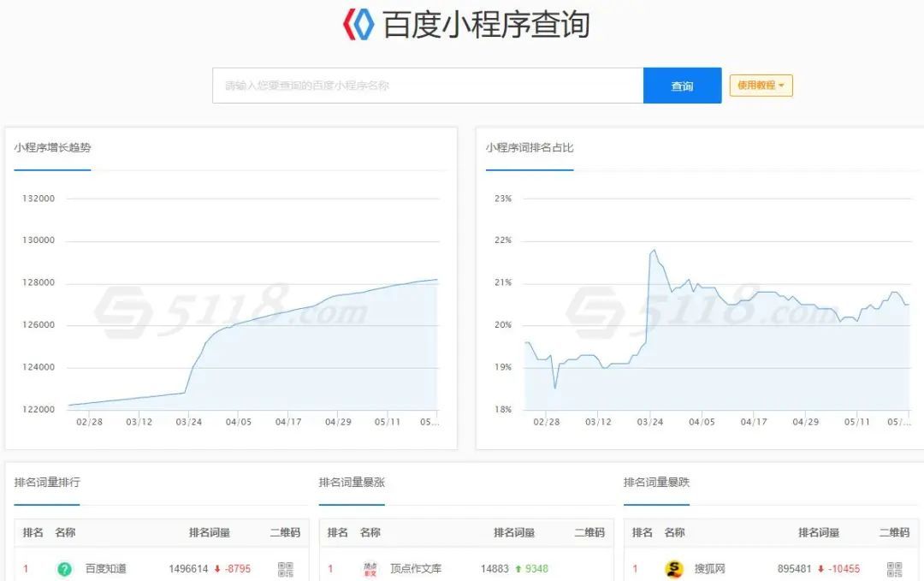Viewport: 924px width, 581px height.
Task: Focus the mini program name search field
Action: coord(428,86)
